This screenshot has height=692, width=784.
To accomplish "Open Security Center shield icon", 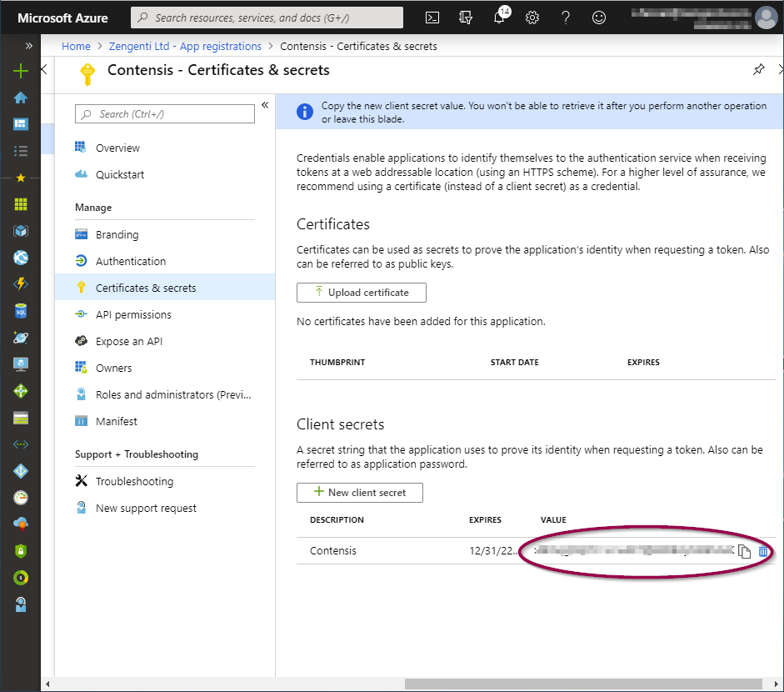I will tap(21, 551).
